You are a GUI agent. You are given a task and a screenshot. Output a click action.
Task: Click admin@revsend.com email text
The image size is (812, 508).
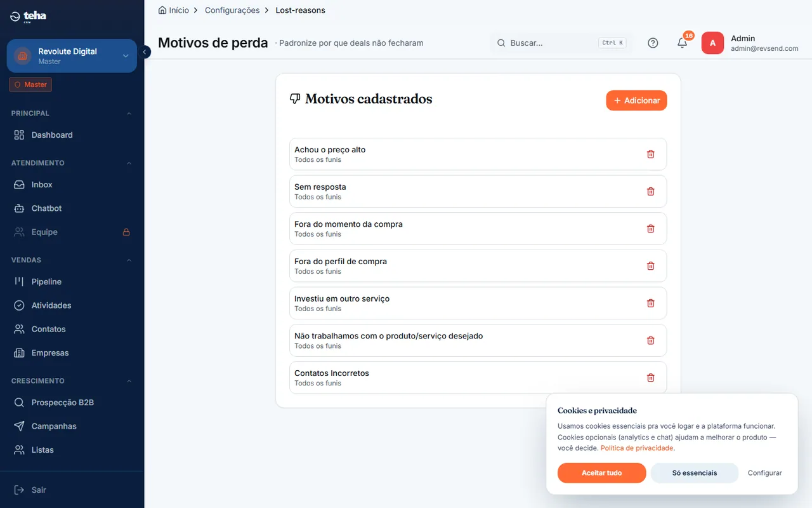click(764, 48)
